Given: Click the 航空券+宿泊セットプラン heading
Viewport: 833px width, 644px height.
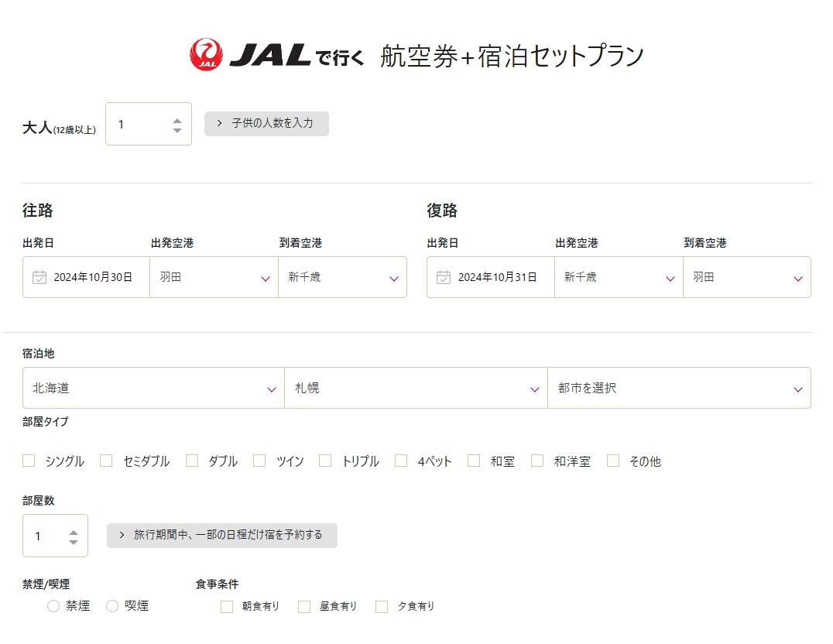Looking at the screenshot, I should 512,57.
